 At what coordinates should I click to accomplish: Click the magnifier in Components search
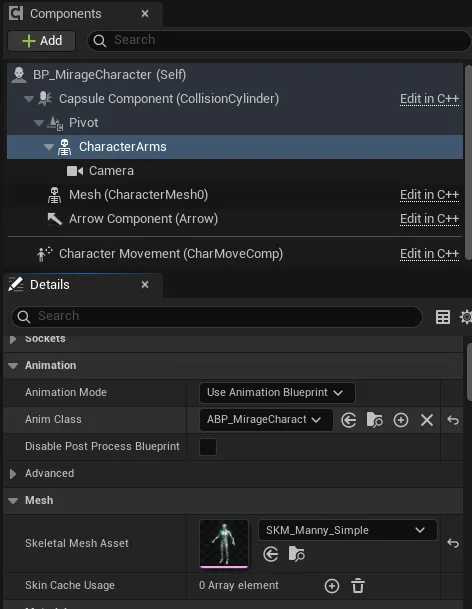100,41
